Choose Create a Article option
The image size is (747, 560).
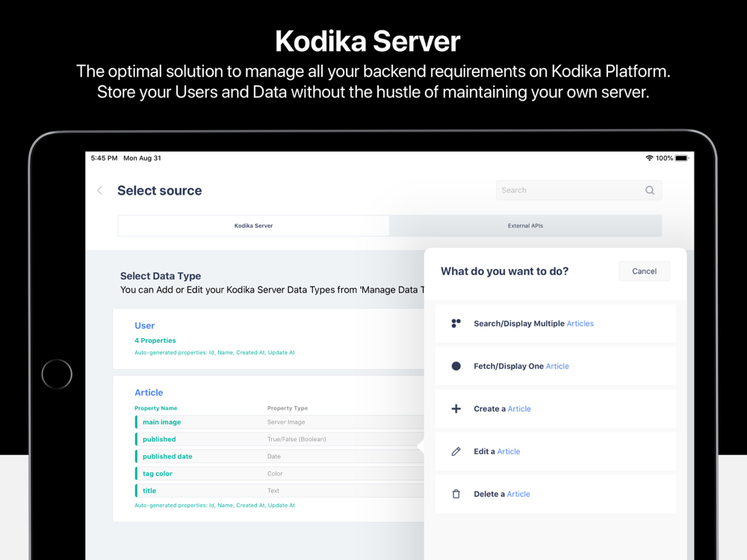[x=555, y=408]
